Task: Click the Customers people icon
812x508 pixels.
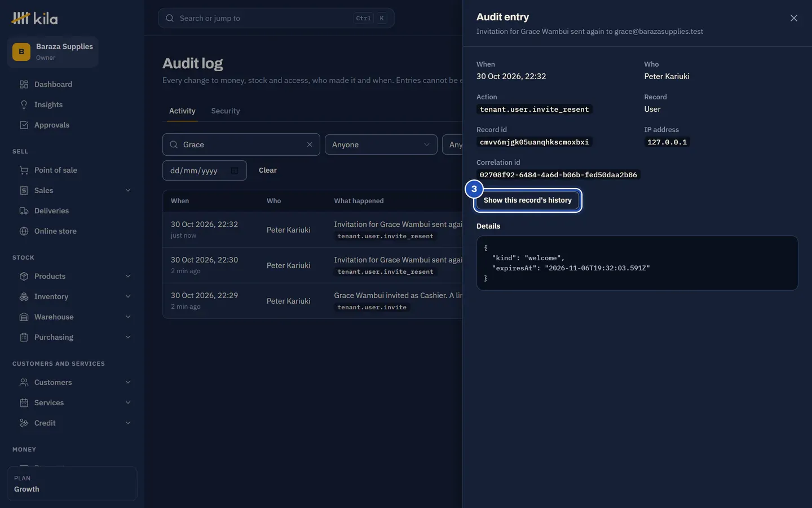Action: pos(24,382)
